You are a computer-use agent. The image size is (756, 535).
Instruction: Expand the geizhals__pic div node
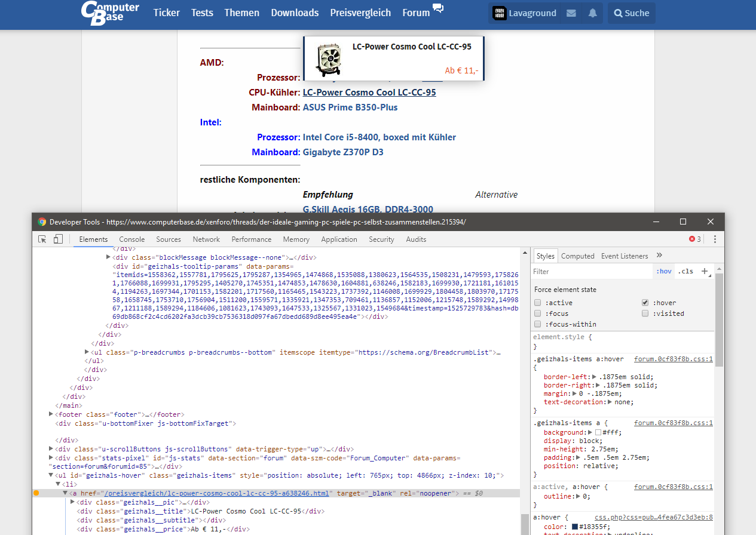tap(72, 502)
